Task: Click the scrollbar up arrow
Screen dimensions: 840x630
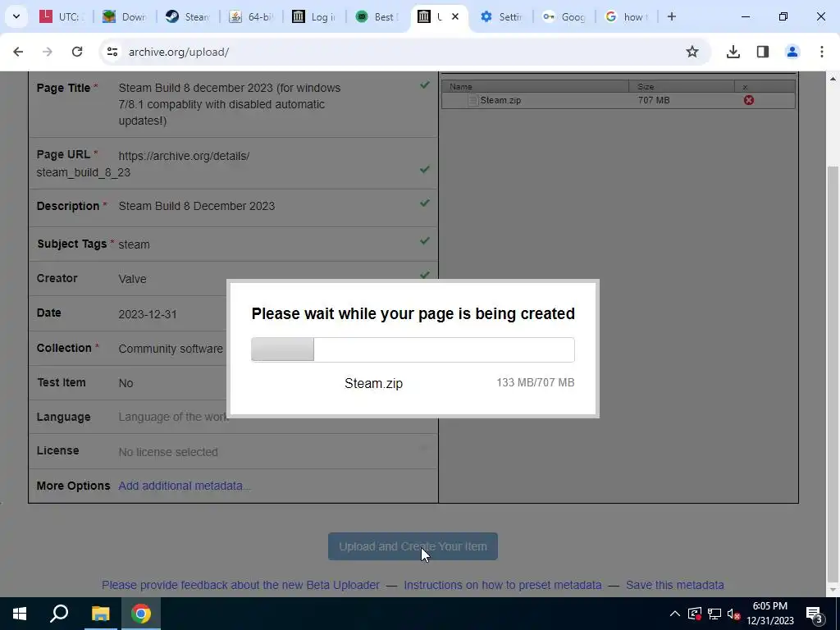Action: pos(833,78)
